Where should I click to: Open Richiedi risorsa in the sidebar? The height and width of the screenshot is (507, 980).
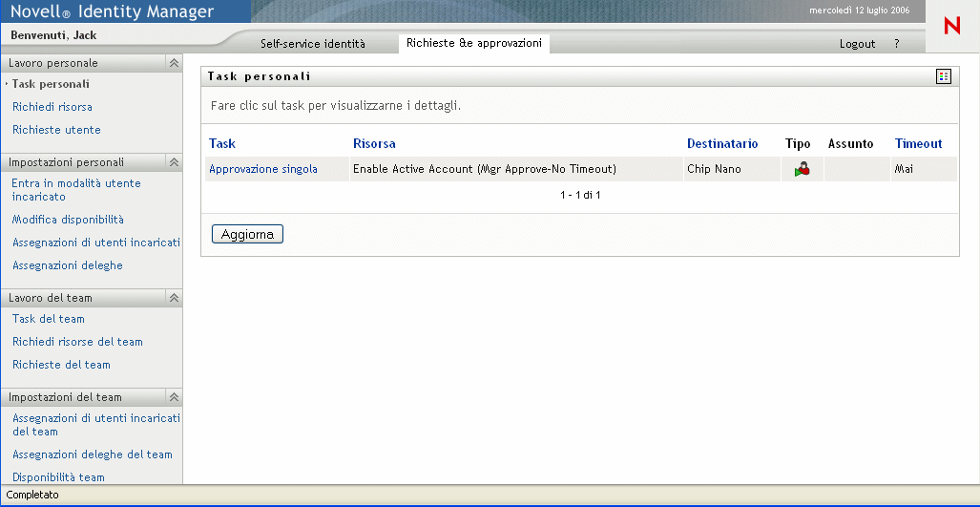point(52,107)
